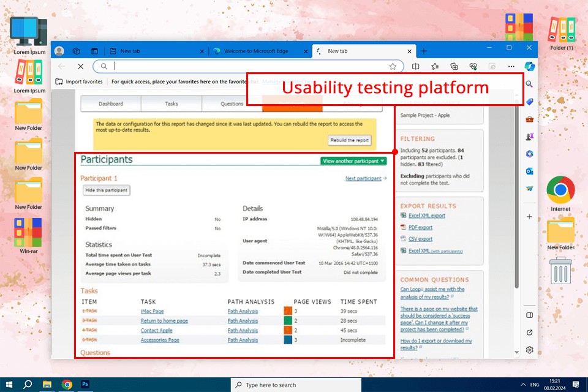Open Path Analysis for iMac Page row
Viewport: 588px width, 392px height.
tap(243, 311)
